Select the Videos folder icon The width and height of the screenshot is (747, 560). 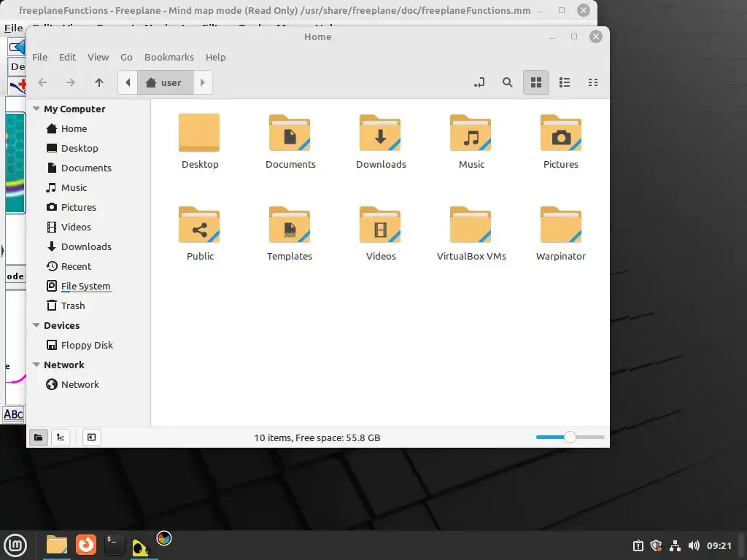tap(380, 225)
